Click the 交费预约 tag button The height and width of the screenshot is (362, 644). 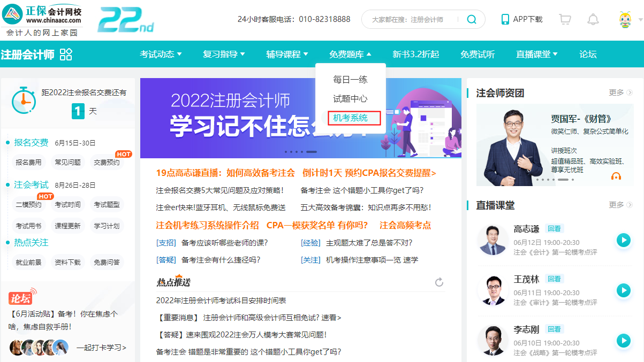coord(107,162)
